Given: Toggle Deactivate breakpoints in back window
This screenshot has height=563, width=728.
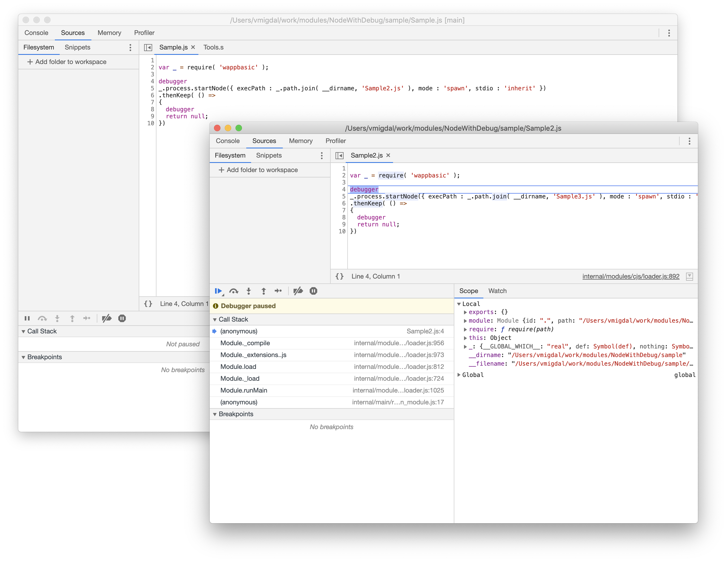Looking at the screenshot, I should (x=107, y=318).
